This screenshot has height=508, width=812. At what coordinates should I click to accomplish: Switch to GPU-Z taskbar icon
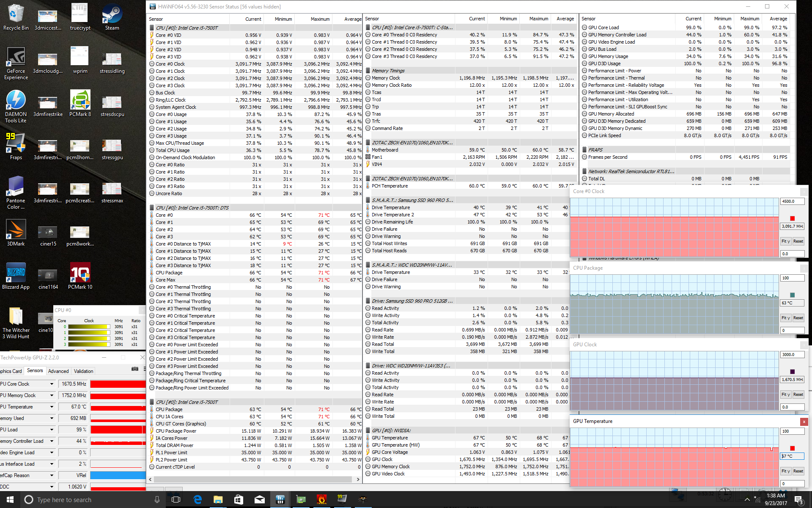point(301,500)
